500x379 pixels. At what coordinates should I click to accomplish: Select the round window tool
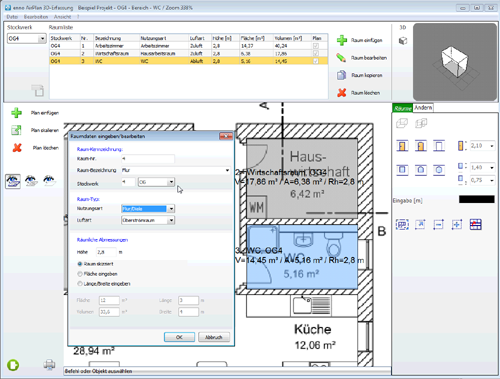pyautogui.click(x=439, y=170)
